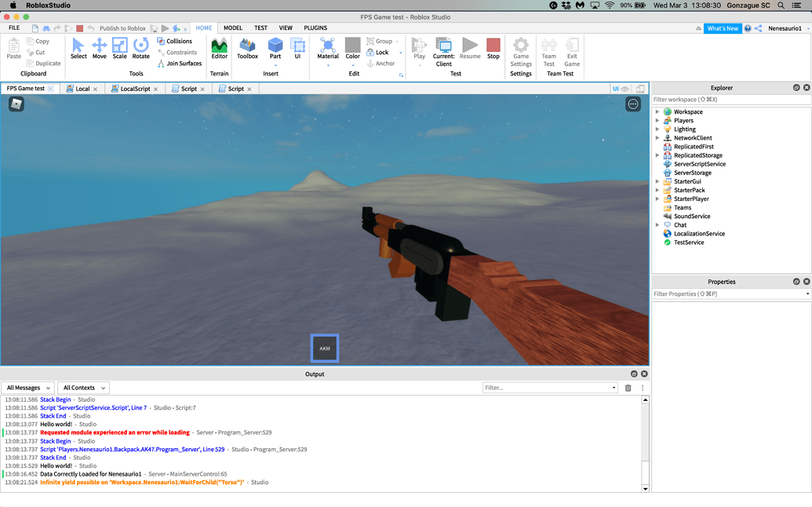Switch to the MODEL ribbon tab
The height and width of the screenshot is (507, 812).
click(x=232, y=28)
